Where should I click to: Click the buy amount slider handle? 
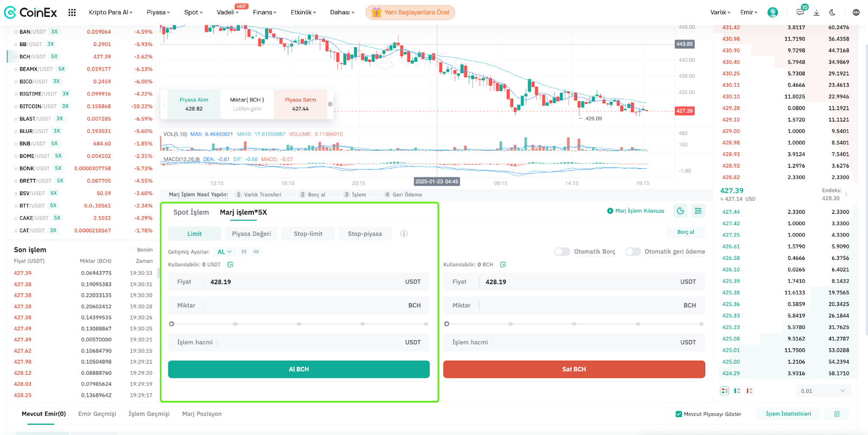[171, 324]
